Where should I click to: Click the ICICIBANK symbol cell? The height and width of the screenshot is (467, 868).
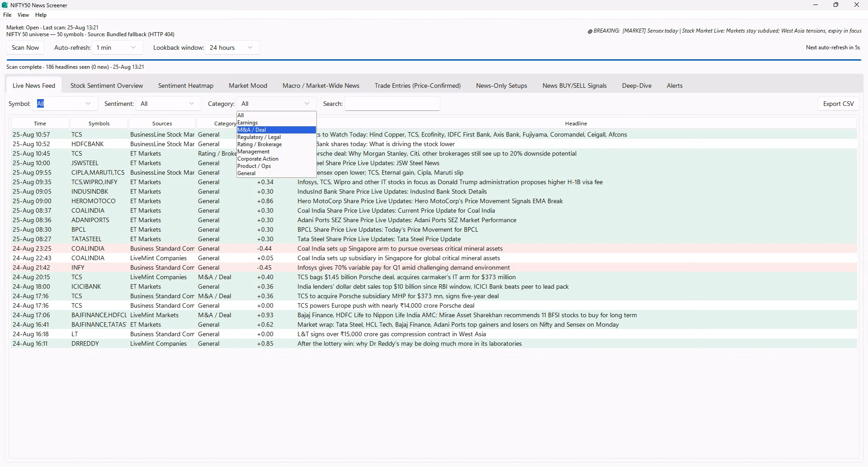pyautogui.click(x=86, y=286)
